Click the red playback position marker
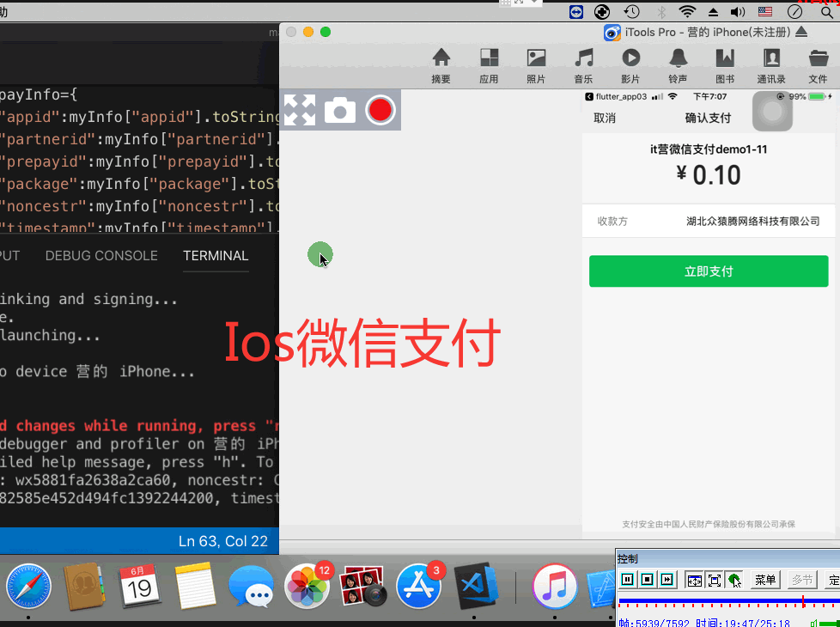The height and width of the screenshot is (627, 840). point(803,601)
